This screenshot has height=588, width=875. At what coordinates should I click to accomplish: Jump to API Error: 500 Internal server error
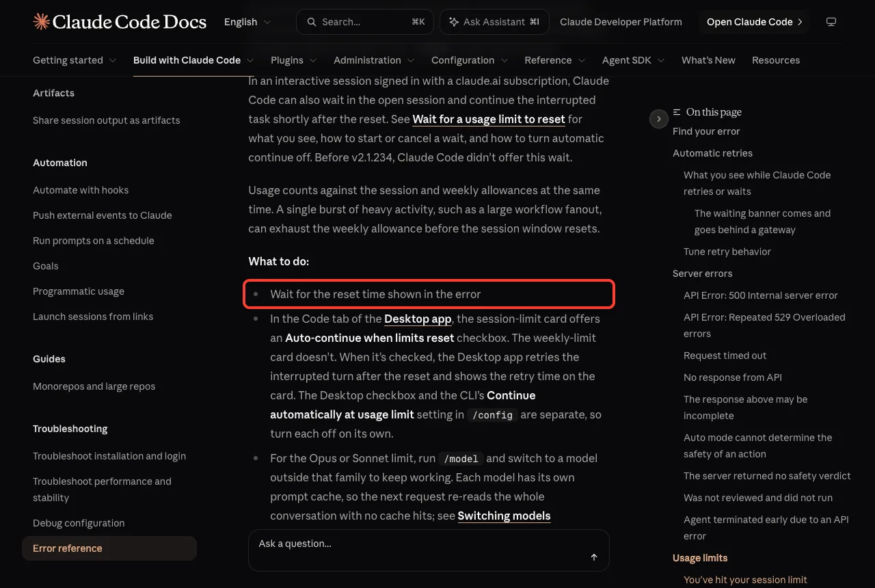tap(761, 295)
